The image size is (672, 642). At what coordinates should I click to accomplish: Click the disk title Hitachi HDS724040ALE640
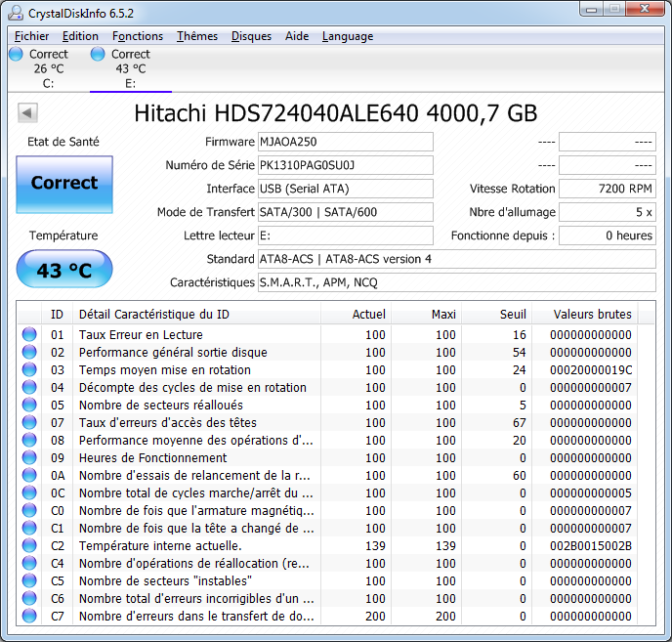click(336, 113)
